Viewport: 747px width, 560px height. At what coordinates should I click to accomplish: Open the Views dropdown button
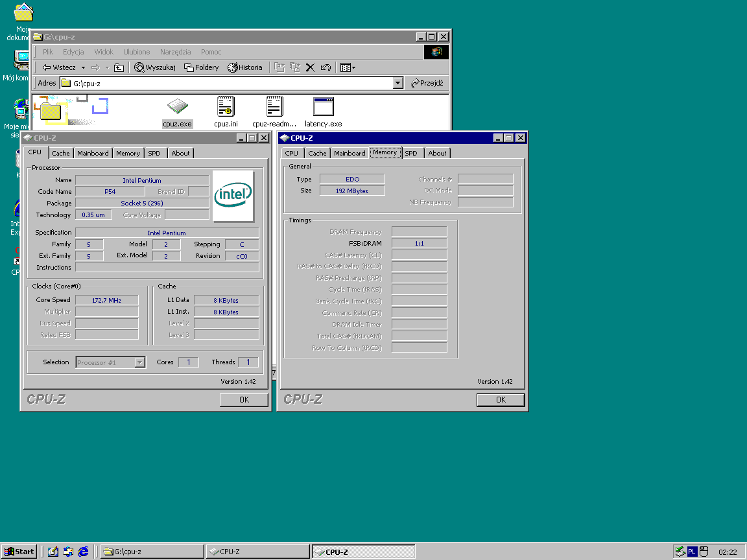(348, 67)
